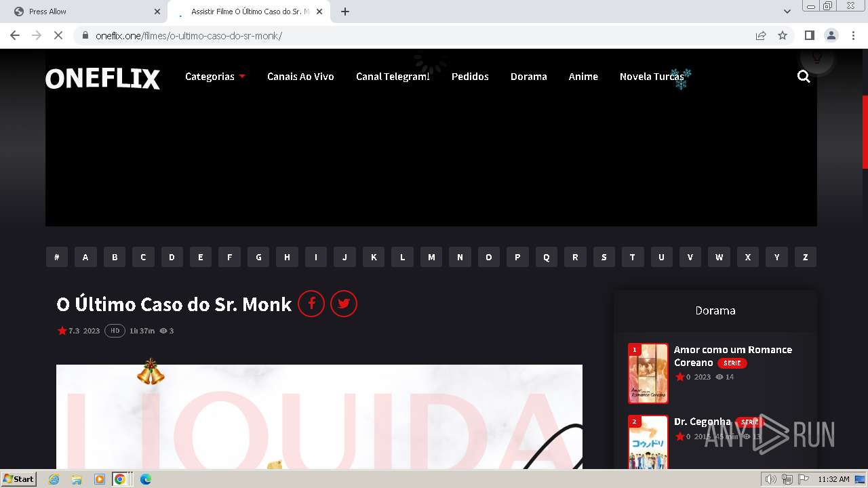Open the browser share icon
Viewport: 868px width, 488px height.
click(761, 35)
